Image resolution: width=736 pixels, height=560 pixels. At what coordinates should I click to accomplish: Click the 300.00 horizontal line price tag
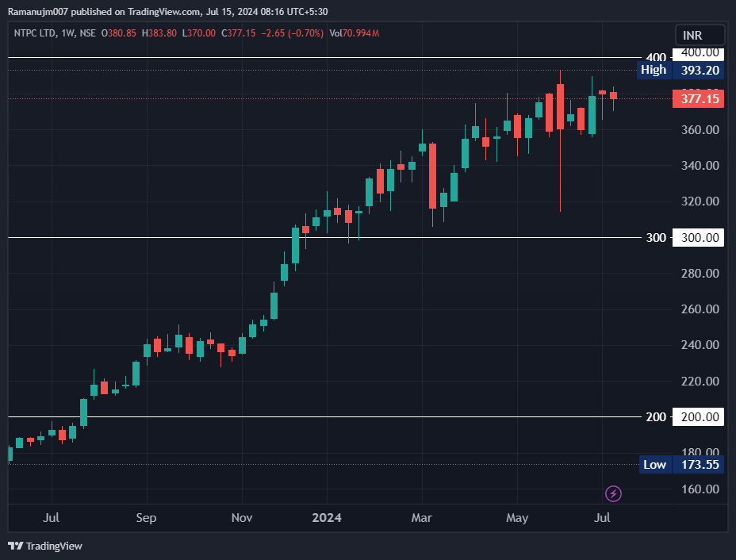pyautogui.click(x=698, y=237)
